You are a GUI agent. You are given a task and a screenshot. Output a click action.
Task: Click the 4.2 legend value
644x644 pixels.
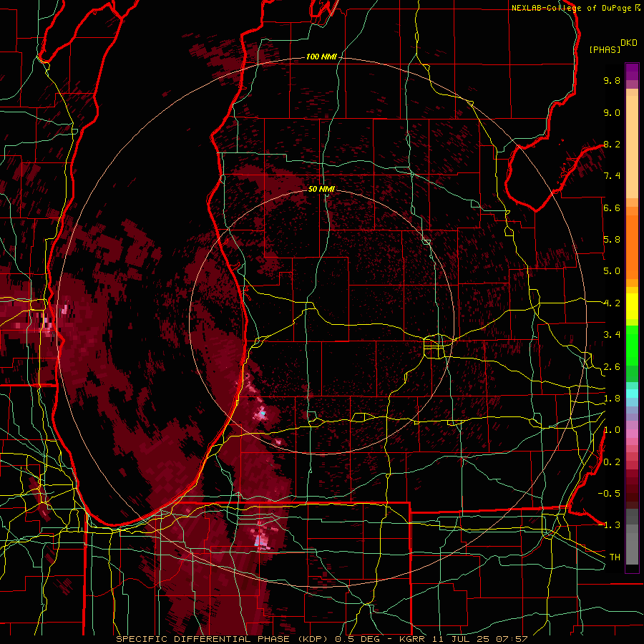click(x=612, y=303)
